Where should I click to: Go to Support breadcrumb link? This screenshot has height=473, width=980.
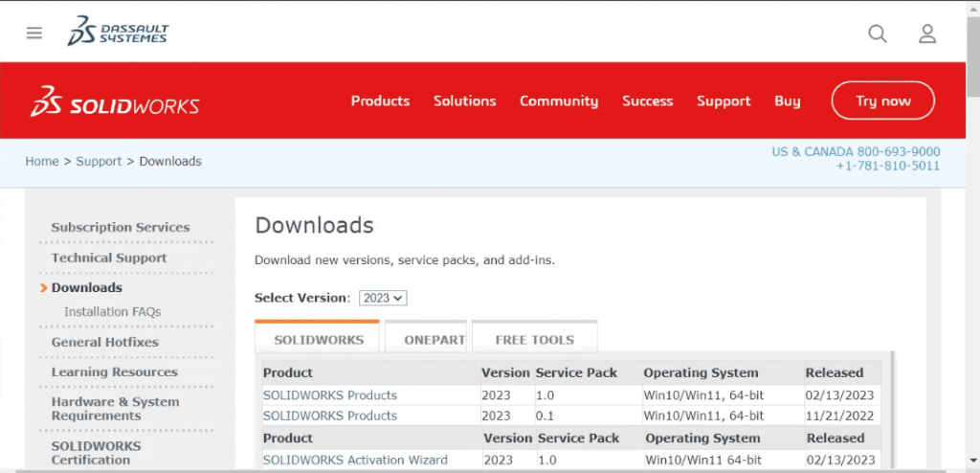[x=99, y=162]
